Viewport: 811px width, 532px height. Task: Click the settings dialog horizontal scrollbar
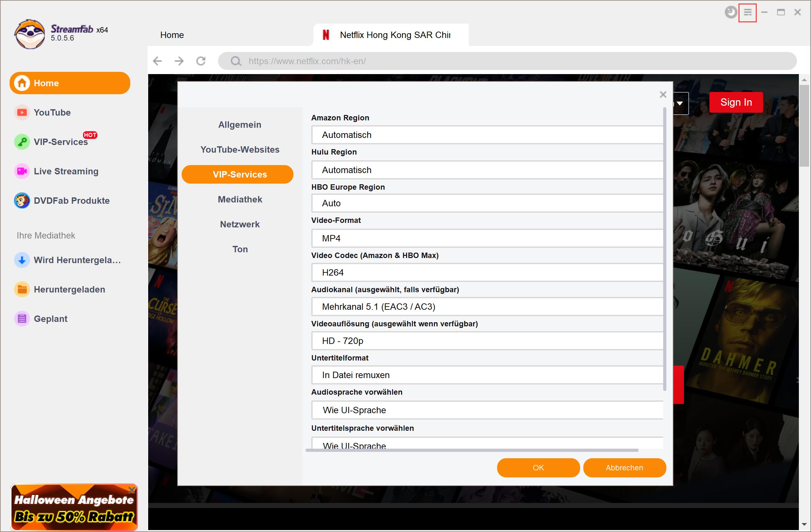pyautogui.click(x=472, y=450)
